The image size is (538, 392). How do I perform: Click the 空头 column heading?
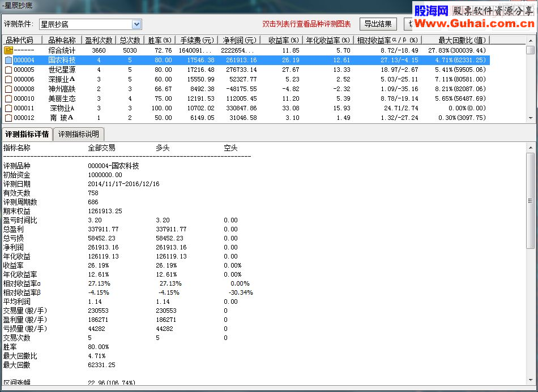click(230, 148)
